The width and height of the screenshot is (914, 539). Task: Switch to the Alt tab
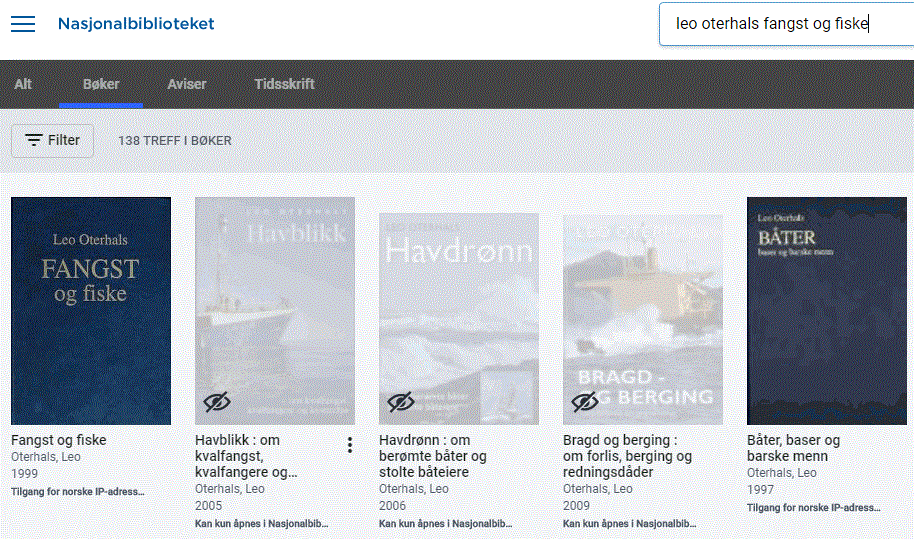tap(23, 84)
